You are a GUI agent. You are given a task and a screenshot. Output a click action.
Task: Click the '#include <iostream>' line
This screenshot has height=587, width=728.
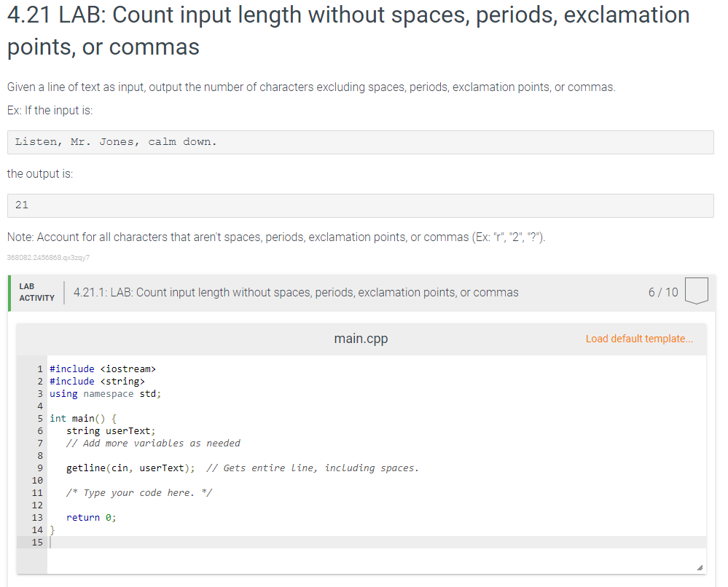tap(103, 369)
